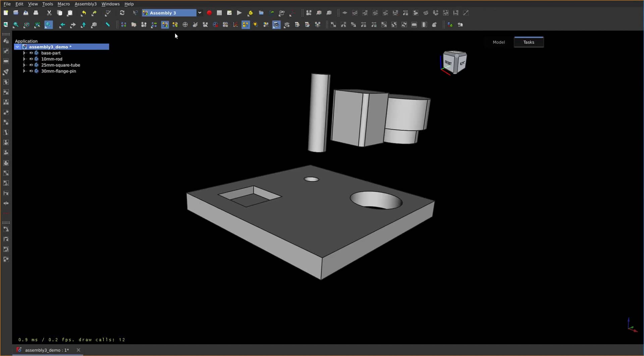This screenshot has width=644, height=356.
Task: Activate the zoom selection tool in the view toolbar
Action: point(49,25)
